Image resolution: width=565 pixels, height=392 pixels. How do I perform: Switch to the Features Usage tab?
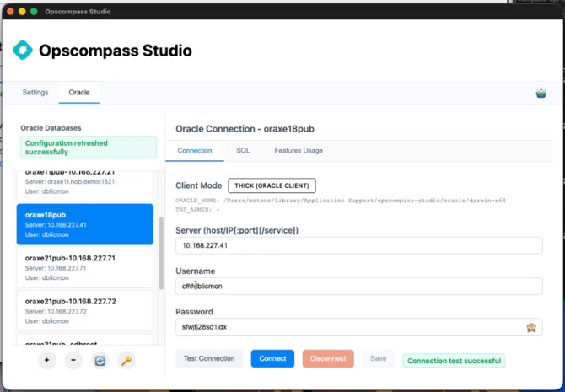299,150
